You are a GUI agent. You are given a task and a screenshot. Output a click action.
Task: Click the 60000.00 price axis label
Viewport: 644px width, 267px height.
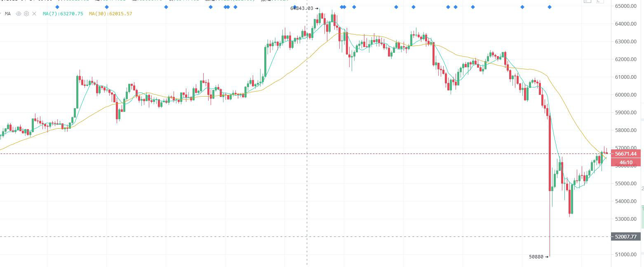[x=626, y=95]
